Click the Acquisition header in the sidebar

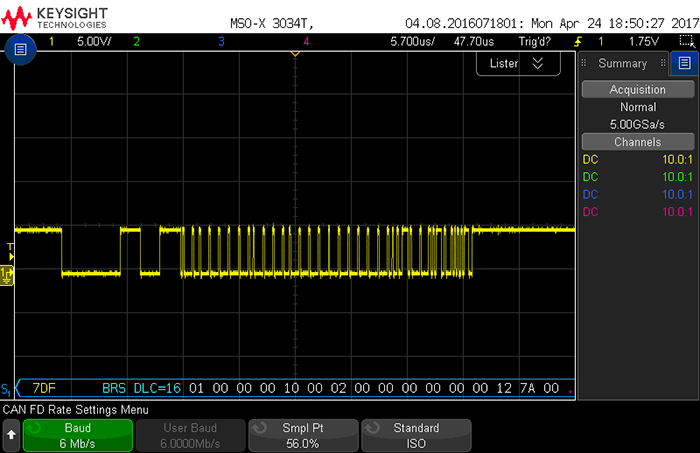(637, 89)
